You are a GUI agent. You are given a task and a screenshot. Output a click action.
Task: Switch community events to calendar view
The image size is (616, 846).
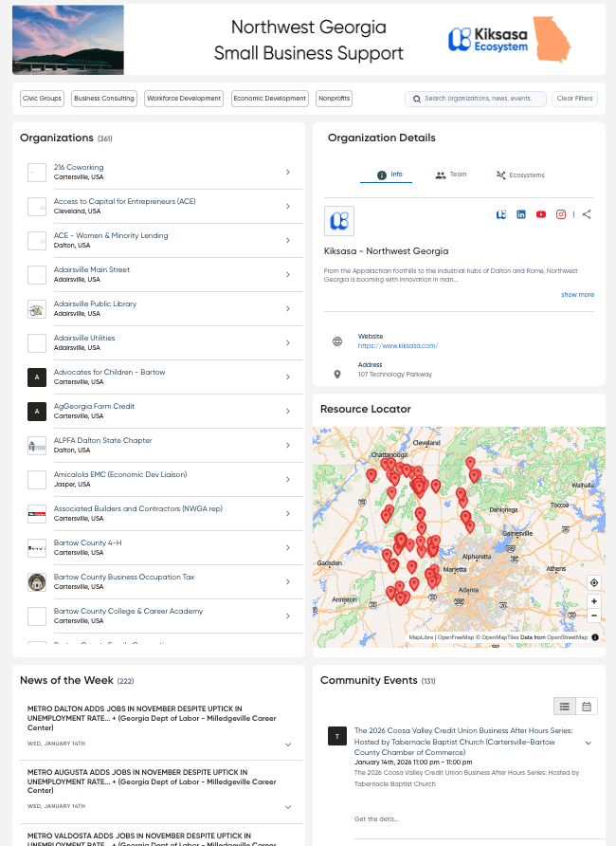[x=587, y=707]
